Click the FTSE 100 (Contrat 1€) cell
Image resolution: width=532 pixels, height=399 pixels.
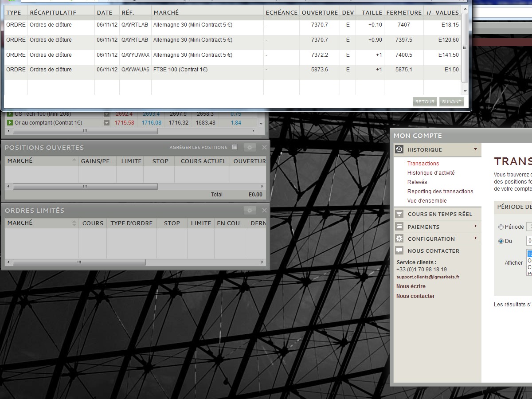click(x=180, y=70)
